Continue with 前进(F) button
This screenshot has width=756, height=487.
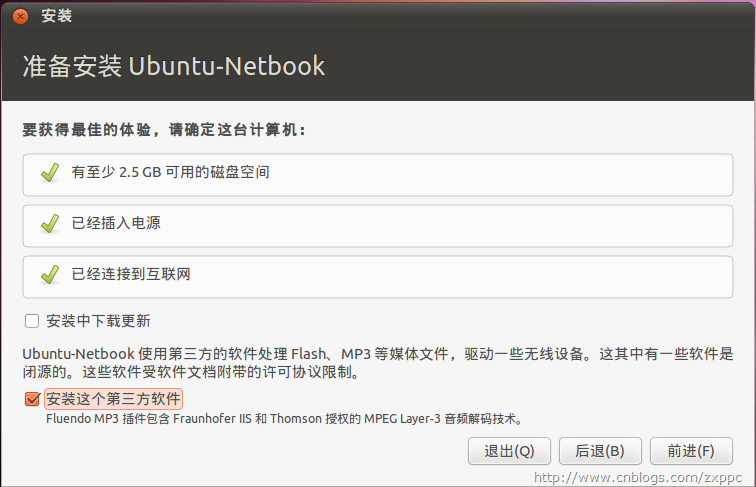[691, 451]
